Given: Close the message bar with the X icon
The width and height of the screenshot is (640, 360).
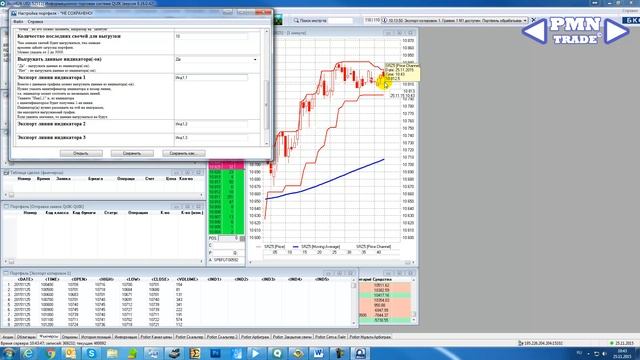Looking at the screenshot, I should pos(533,20).
